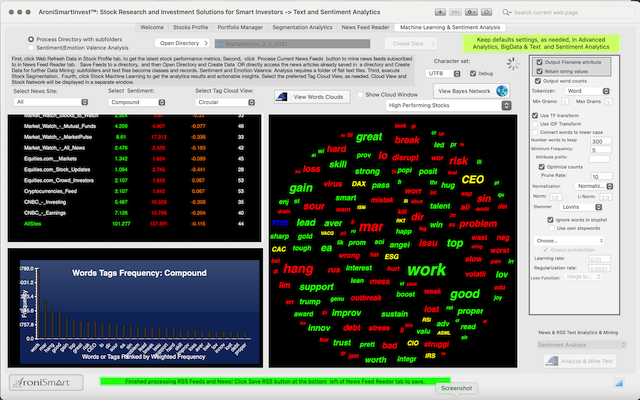Open the Normalization dropdown

(x=594, y=186)
